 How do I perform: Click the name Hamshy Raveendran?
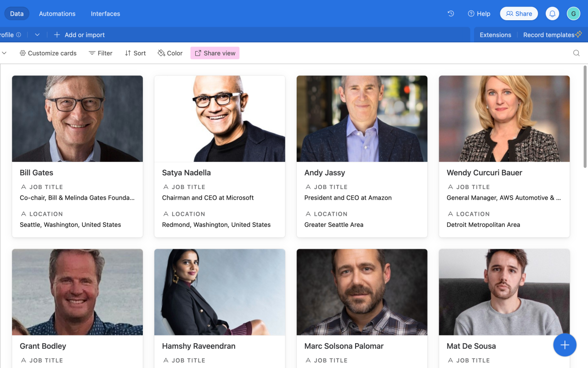[199, 346]
